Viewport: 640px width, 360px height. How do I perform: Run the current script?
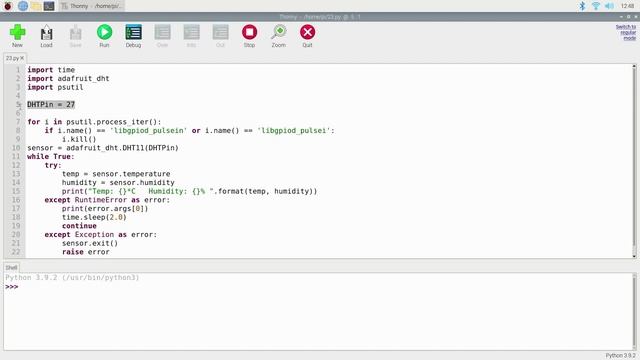104,36
